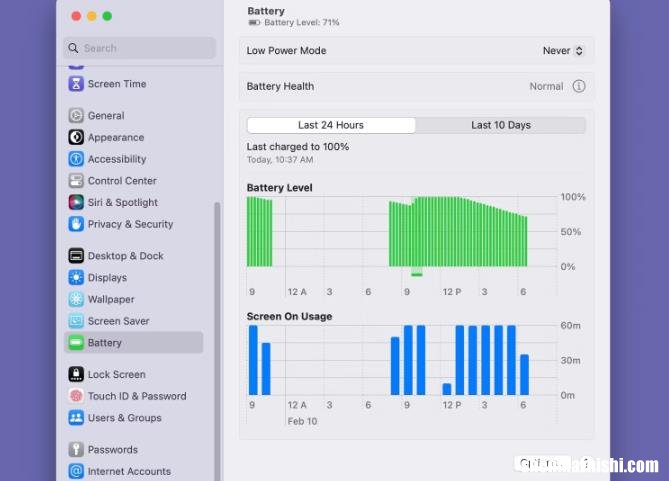The image size is (669, 481).
Task: Select Control Center label
Action: 122,181
